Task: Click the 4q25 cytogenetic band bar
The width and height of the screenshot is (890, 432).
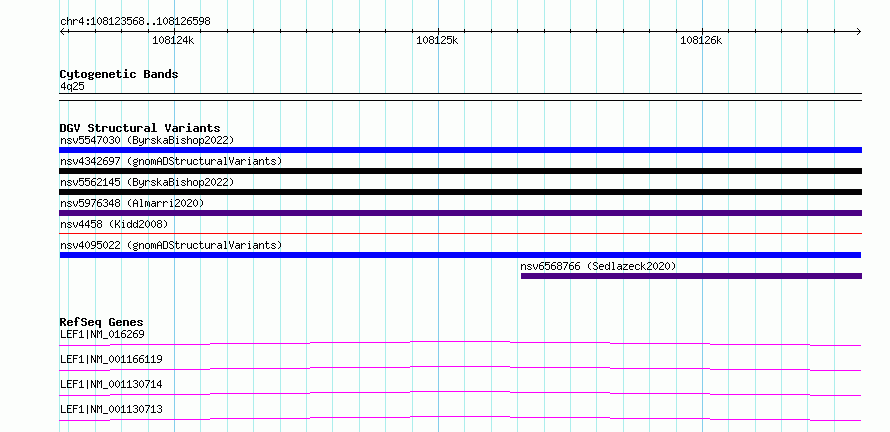Action: coord(460,97)
